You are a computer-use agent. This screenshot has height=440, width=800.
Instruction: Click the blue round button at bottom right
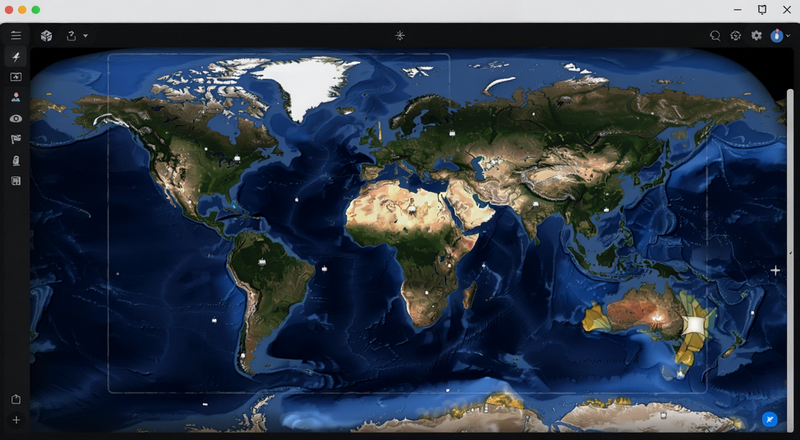(x=769, y=420)
